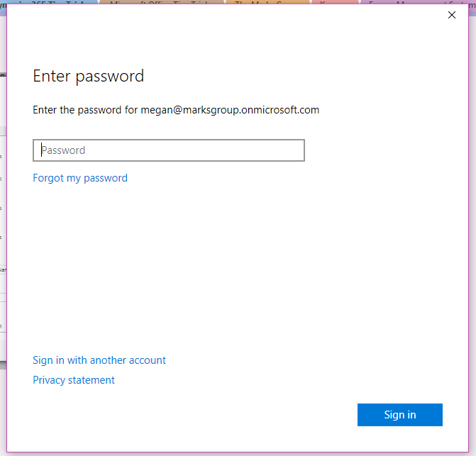Click the megan@marksgroup.onmicrosoft.com email text
This screenshot has width=476, height=456.
(x=230, y=110)
